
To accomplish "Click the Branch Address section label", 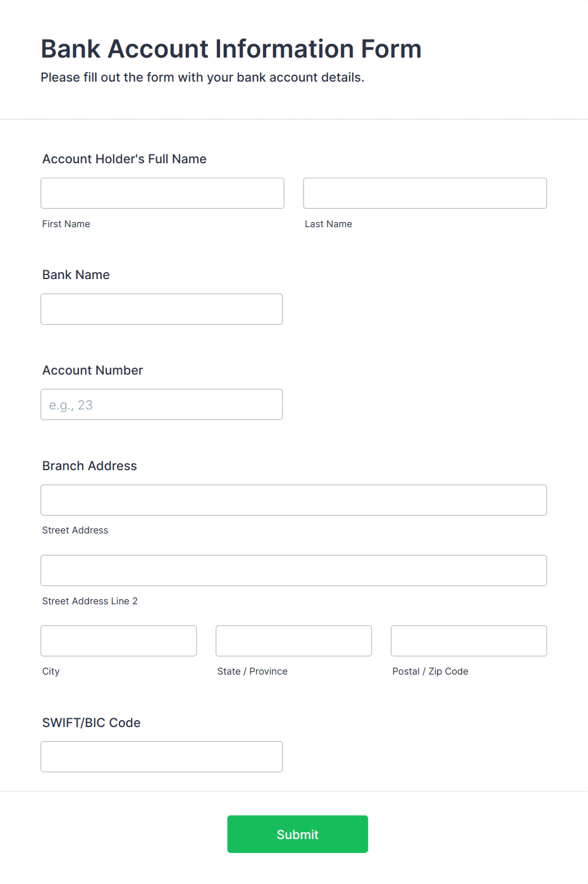I will [89, 466].
